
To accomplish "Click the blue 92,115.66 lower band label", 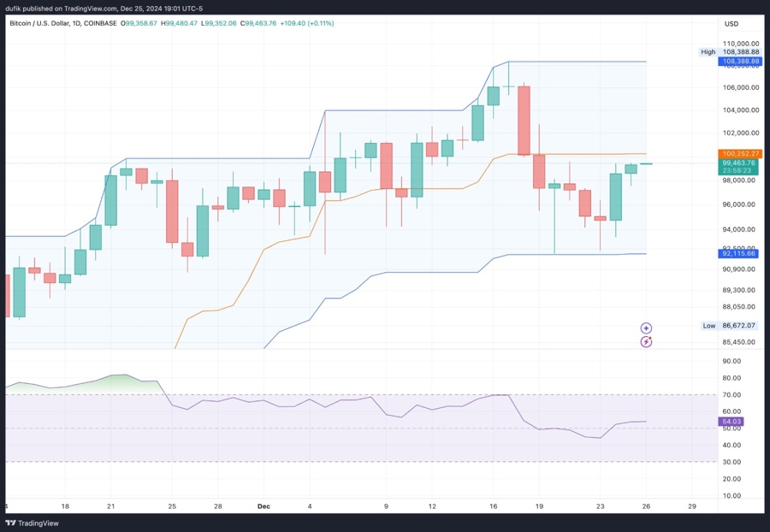I will [740, 254].
